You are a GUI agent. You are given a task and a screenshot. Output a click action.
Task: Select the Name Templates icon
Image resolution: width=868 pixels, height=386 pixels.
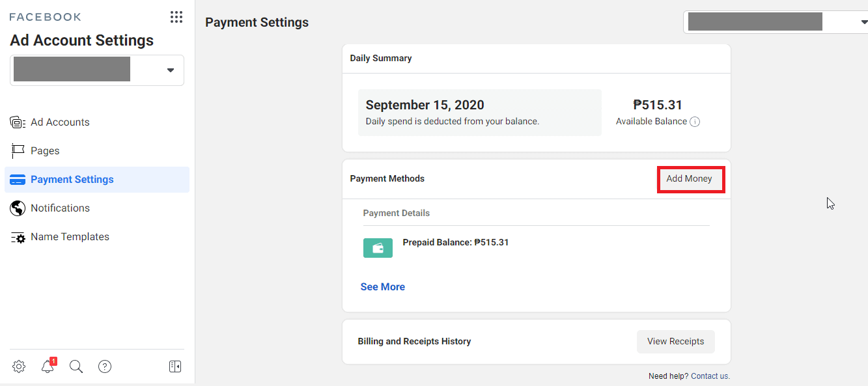click(17, 236)
